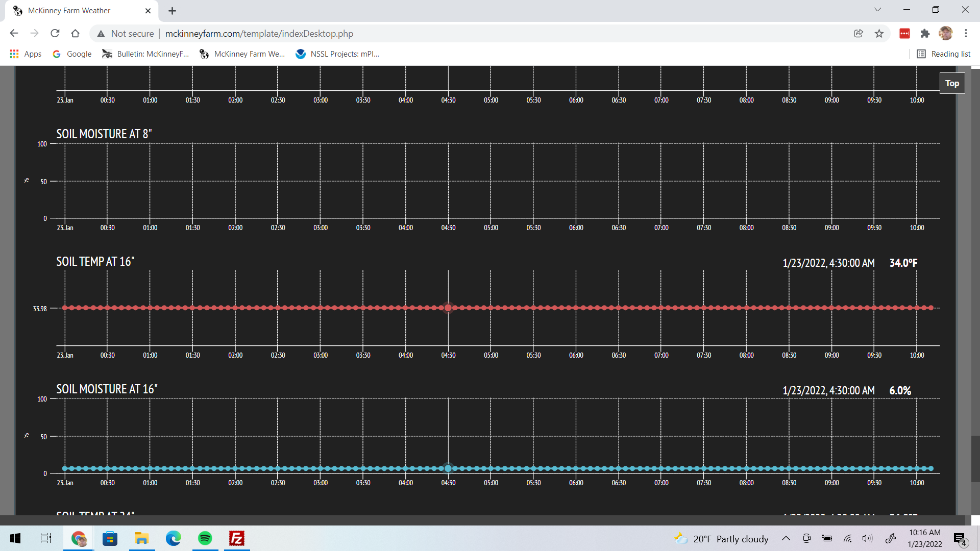The width and height of the screenshot is (980, 551).
Task: Open the NSSL Projects bookmark
Action: pos(337,54)
